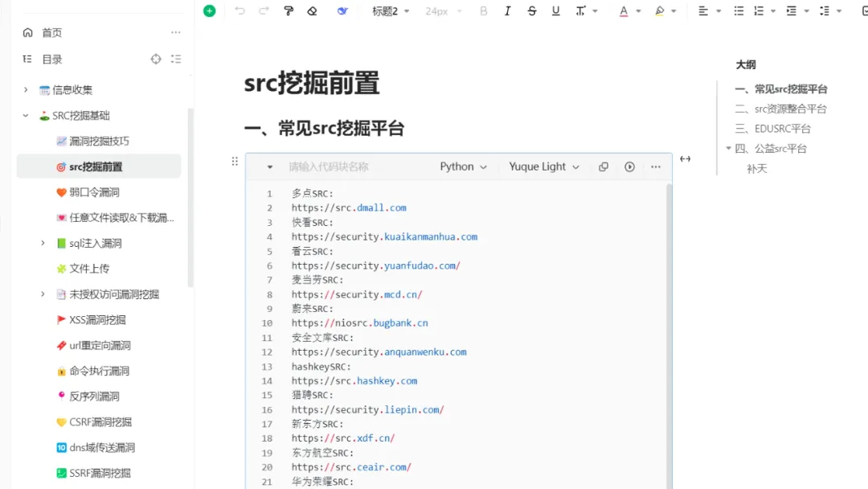Expand the 未授权访问漏洞挖掘 node

click(43, 294)
